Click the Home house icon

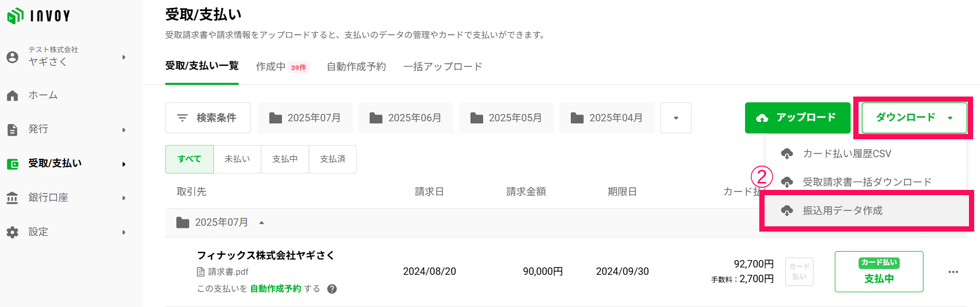click(12, 95)
